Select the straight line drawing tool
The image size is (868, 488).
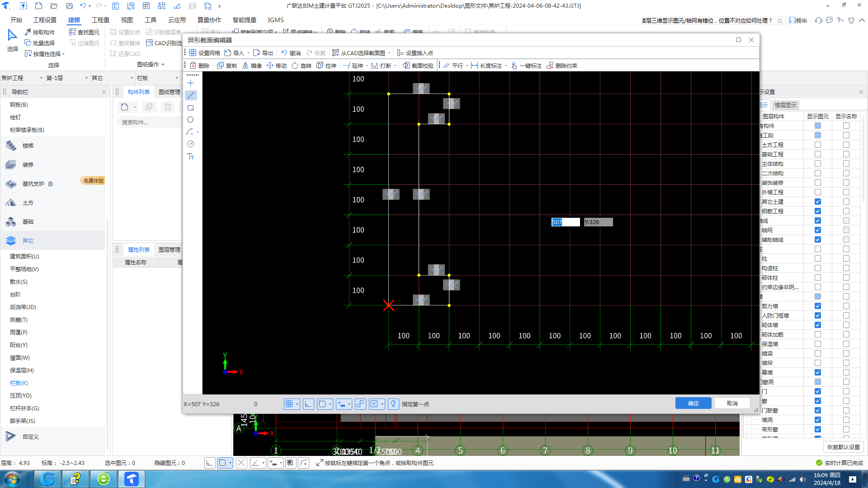(x=191, y=95)
